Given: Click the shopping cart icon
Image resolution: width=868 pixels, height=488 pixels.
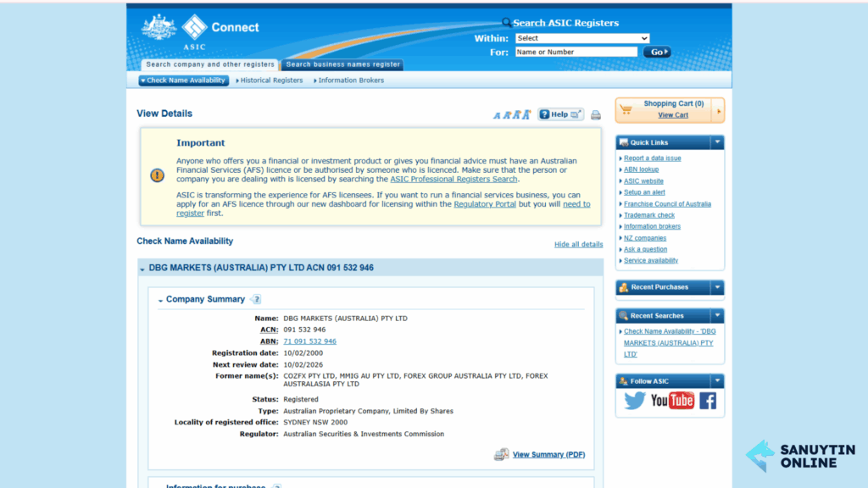Looking at the screenshot, I should pos(626,109).
